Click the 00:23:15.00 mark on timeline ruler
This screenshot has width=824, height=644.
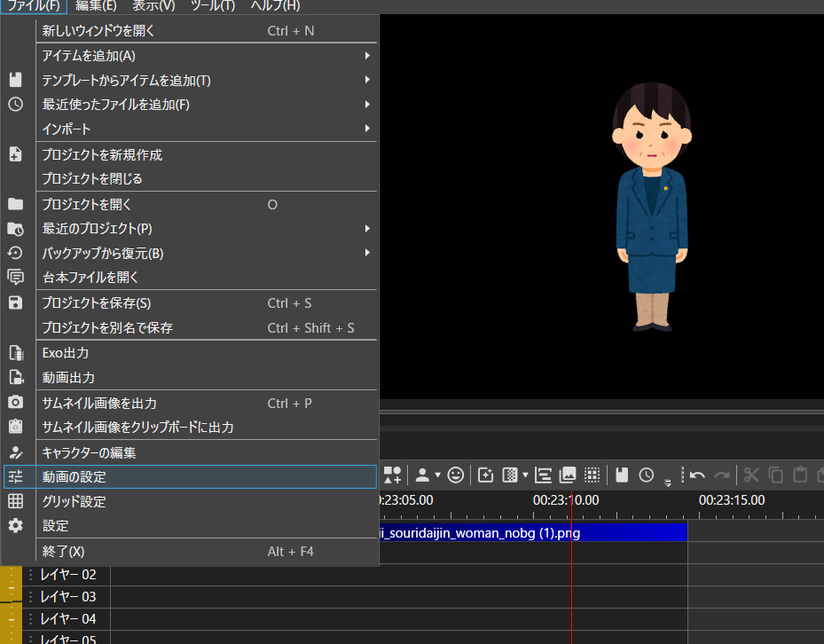click(x=731, y=500)
